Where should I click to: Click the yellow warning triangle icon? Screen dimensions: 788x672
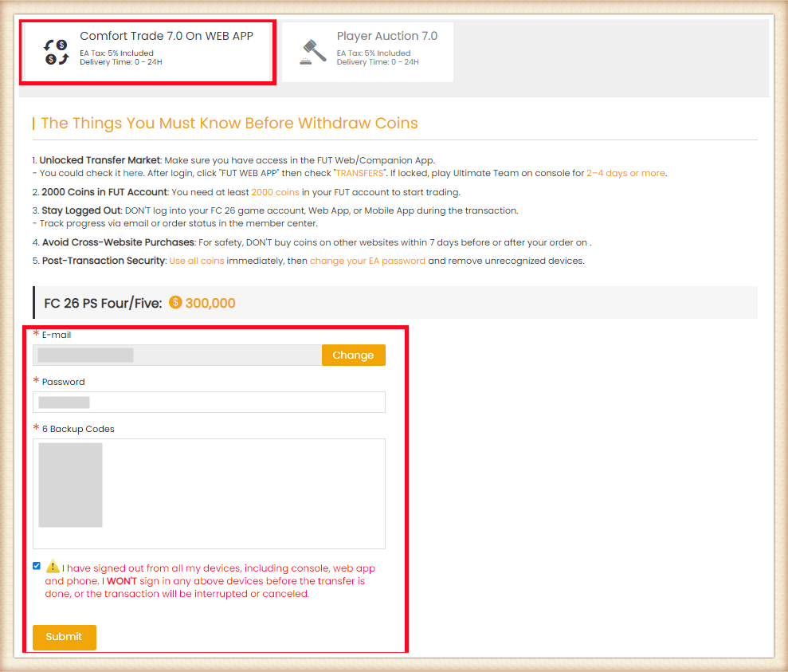coord(53,568)
